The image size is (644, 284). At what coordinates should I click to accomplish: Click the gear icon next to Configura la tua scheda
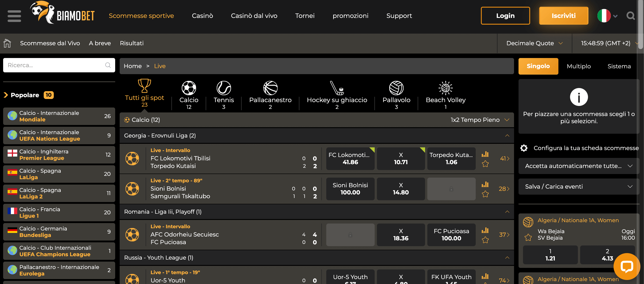(x=524, y=148)
